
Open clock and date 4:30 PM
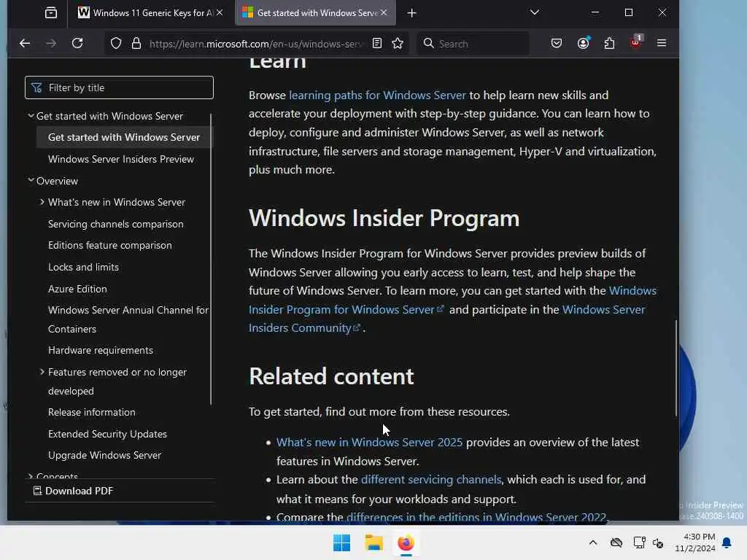point(695,542)
